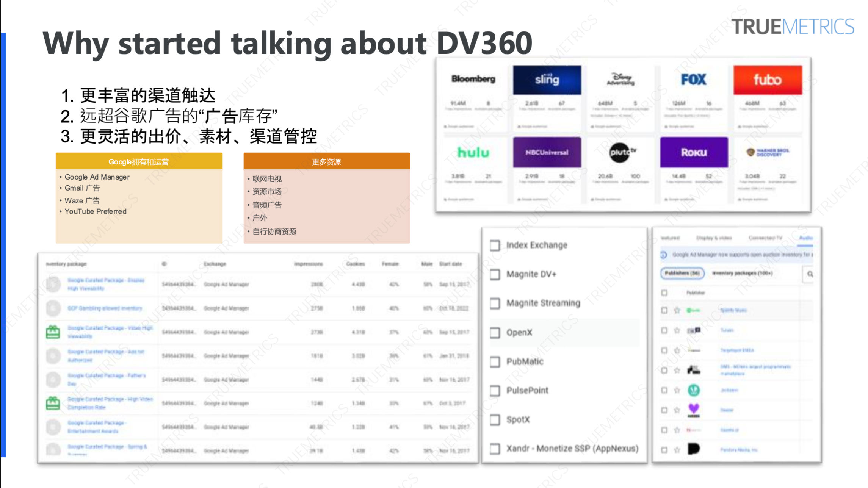Screen dimensions: 868x488
Task: Switch to the Connected TV tab
Action: 766,238
